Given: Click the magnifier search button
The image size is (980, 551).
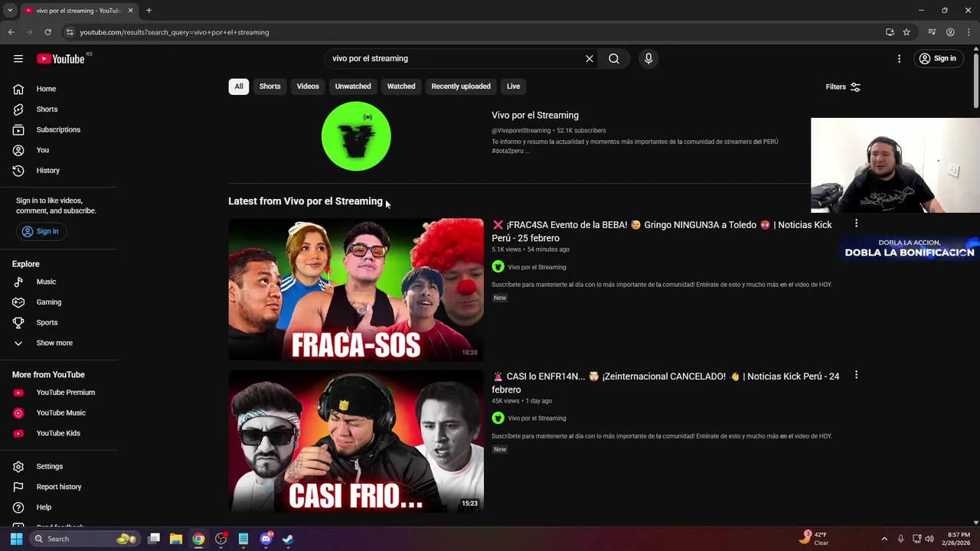Looking at the screenshot, I should coord(614,58).
